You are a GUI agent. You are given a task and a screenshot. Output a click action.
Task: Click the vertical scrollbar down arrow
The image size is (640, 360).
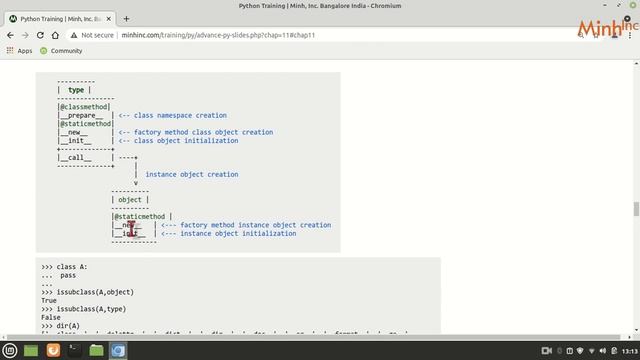pos(636,330)
